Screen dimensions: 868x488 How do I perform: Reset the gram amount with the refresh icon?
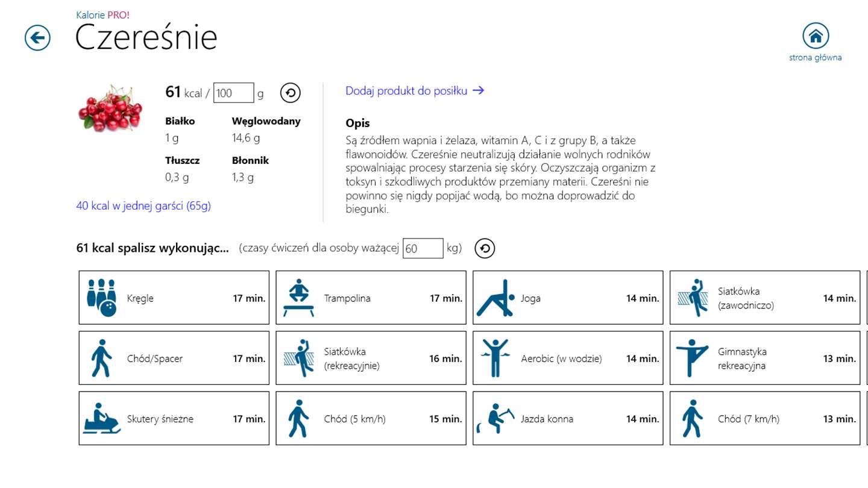(291, 93)
